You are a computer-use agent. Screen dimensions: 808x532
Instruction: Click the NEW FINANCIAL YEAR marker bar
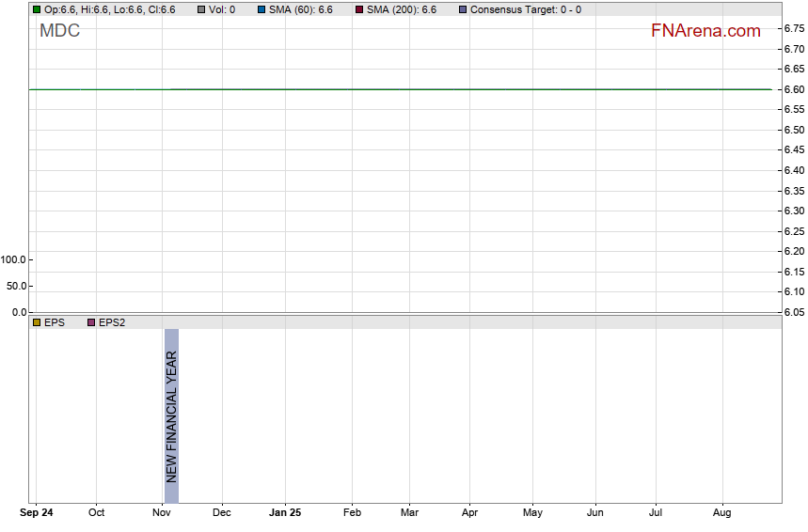click(x=171, y=415)
